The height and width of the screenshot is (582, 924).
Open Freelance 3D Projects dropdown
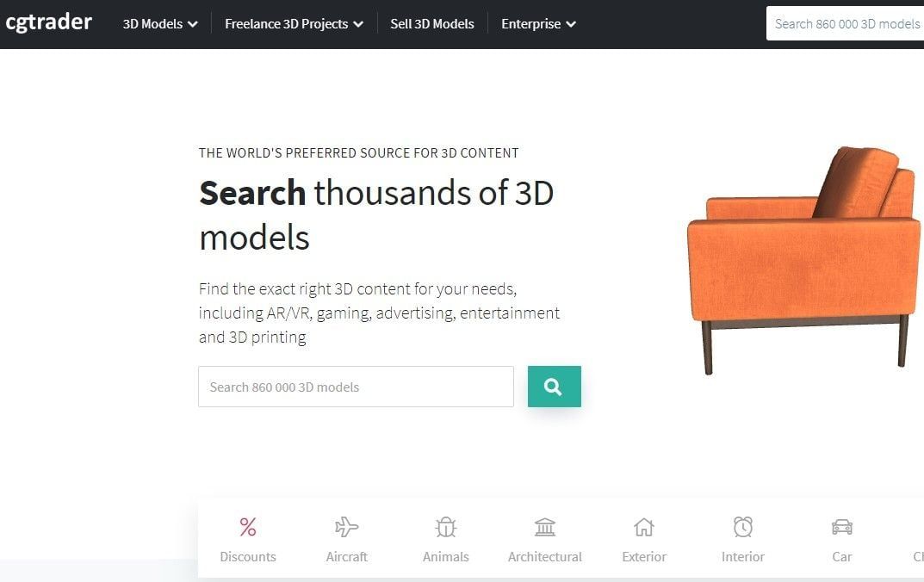tap(294, 24)
